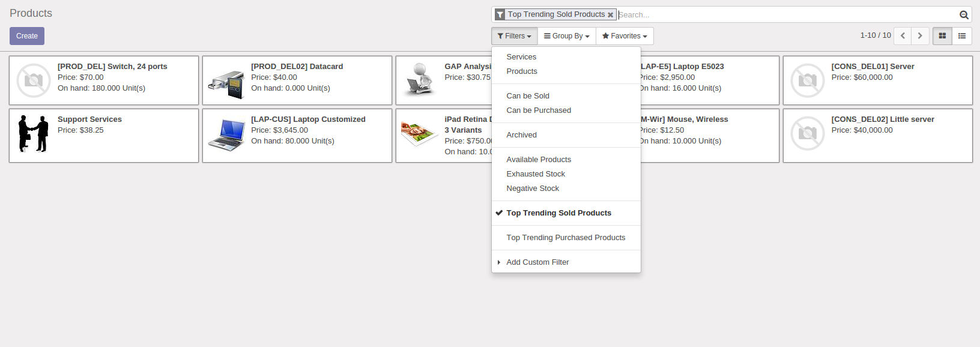Click the search magnifier icon
980x347 pixels.
tap(964, 15)
